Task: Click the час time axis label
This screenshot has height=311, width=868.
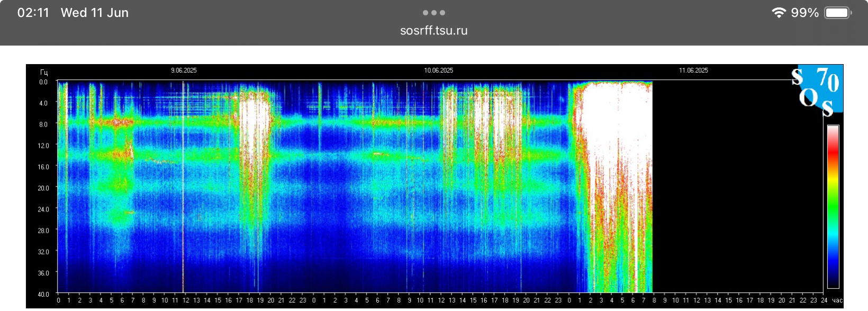Action: (837, 300)
